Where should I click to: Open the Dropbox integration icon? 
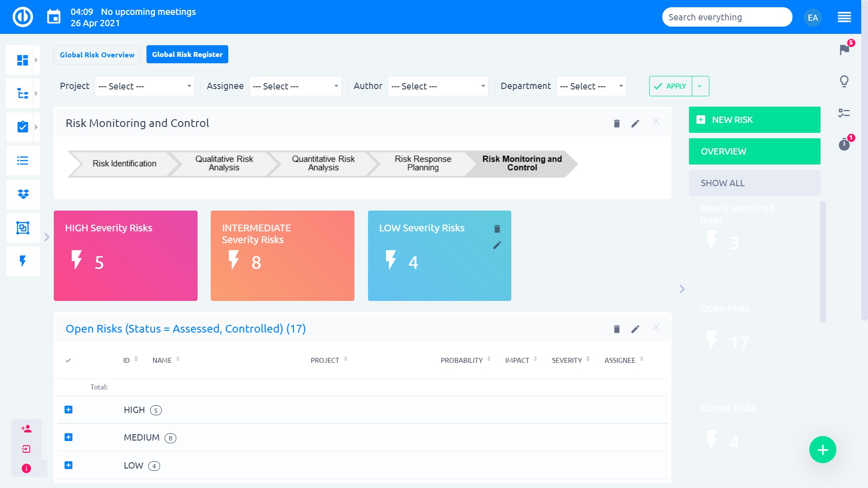tap(22, 194)
